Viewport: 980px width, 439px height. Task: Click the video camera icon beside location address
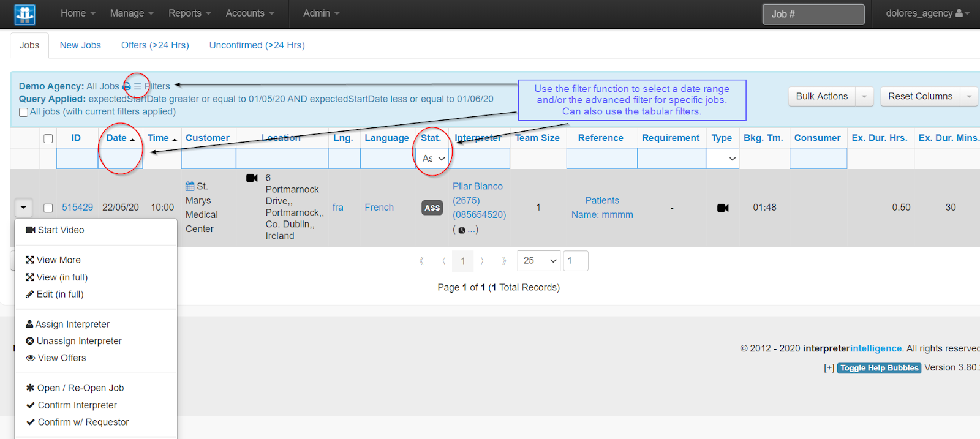[252, 178]
